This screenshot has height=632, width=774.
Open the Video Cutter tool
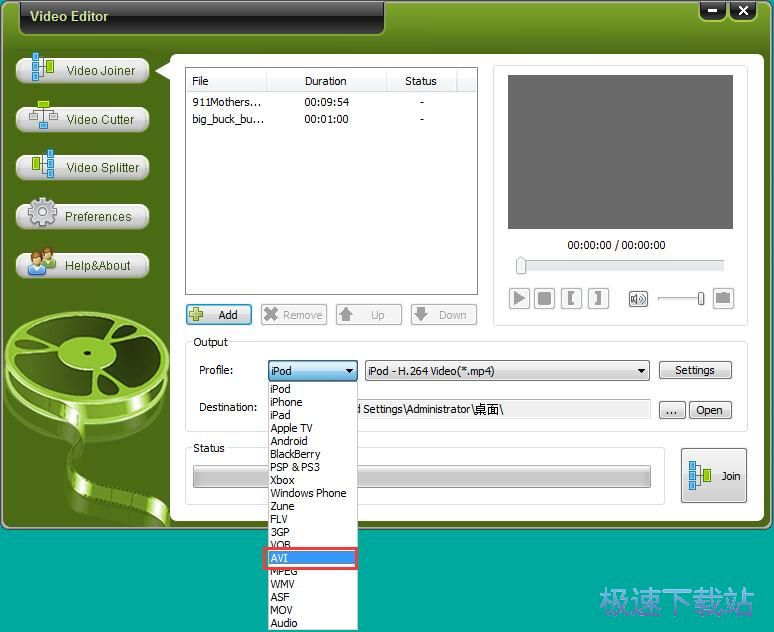(83, 119)
